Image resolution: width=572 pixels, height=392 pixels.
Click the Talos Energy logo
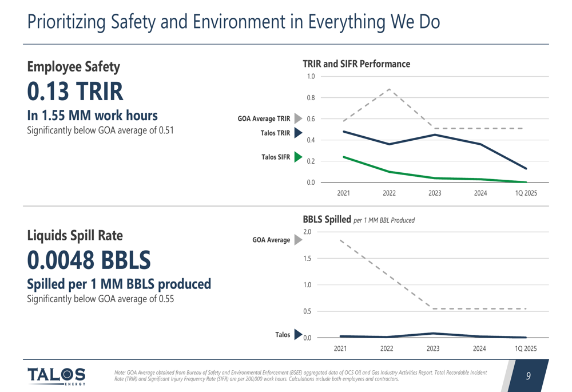[57, 376]
